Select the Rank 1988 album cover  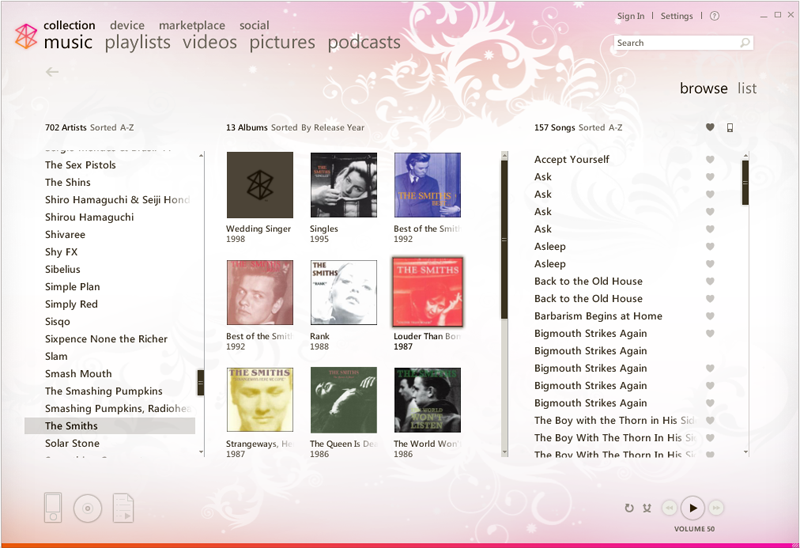[x=343, y=292]
